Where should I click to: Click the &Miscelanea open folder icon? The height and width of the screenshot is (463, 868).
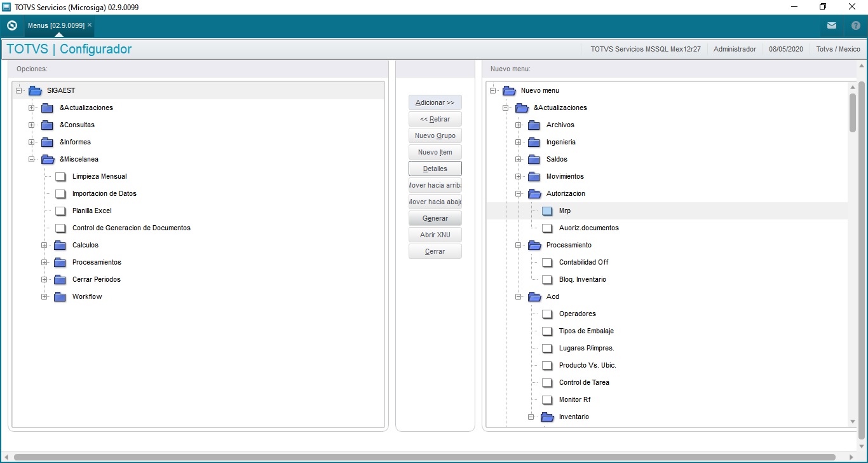coord(48,159)
